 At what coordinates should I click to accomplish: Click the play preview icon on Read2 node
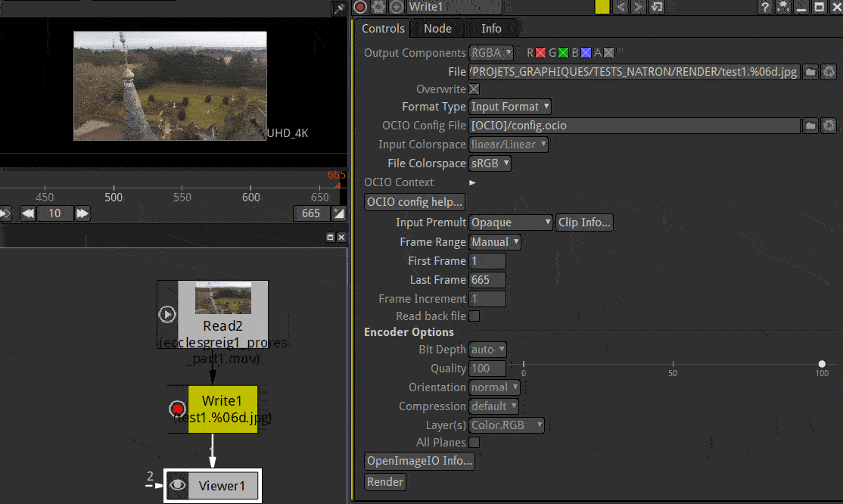click(167, 314)
